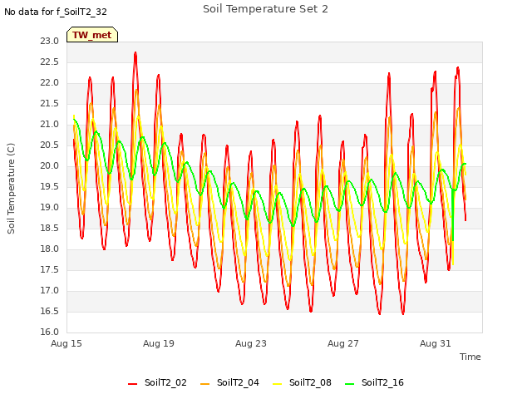Click the 23.0 y-axis tick label
The image size is (532, 399).
[x=50, y=42]
